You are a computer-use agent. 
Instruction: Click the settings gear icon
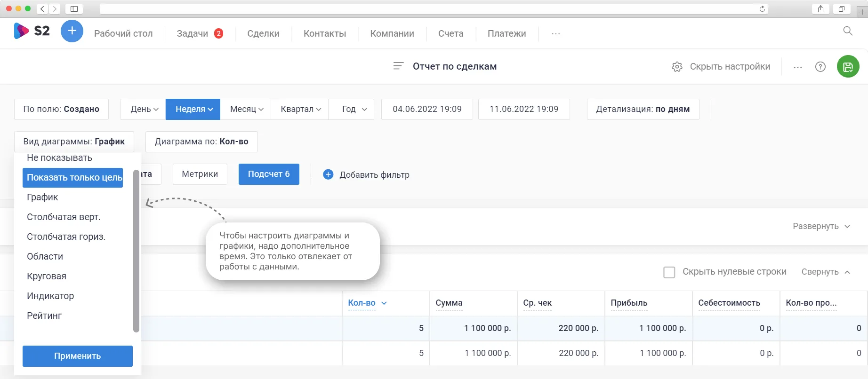tap(677, 67)
